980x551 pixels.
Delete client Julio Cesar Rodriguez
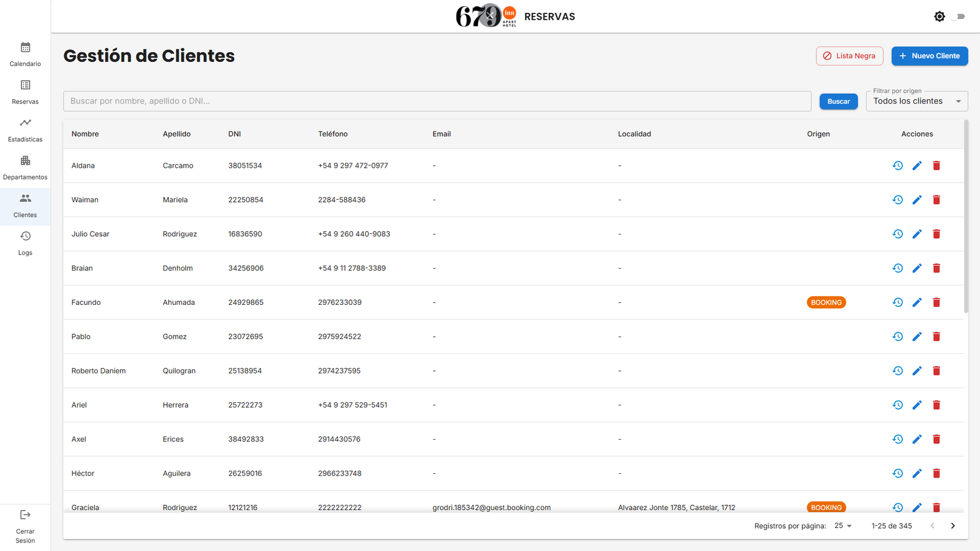(937, 234)
